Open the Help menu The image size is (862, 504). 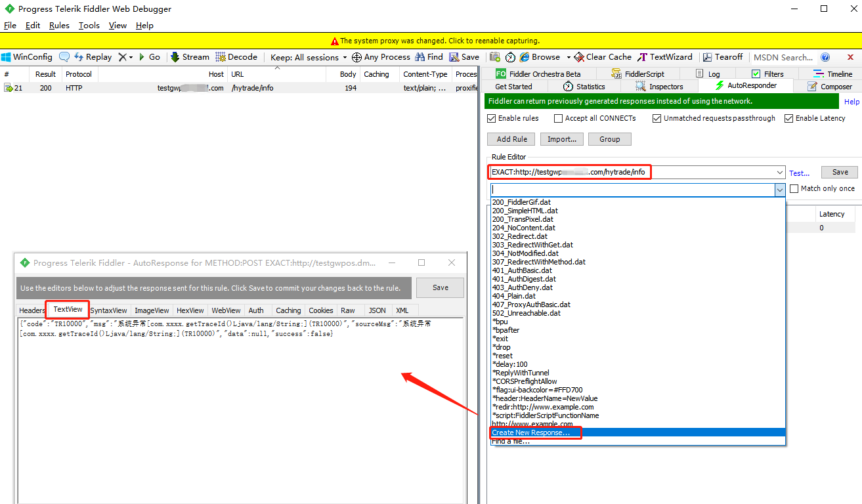point(144,26)
